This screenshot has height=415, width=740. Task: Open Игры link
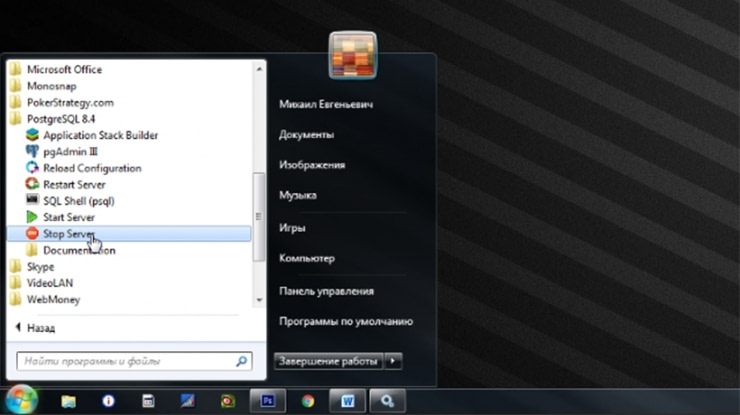[x=292, y=228]
